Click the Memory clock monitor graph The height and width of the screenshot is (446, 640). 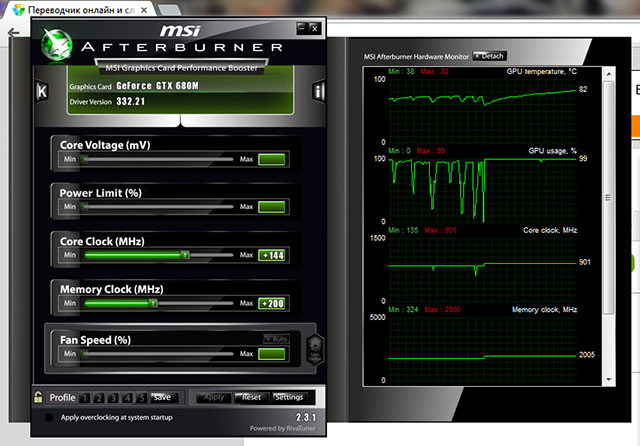click(482, 349)
